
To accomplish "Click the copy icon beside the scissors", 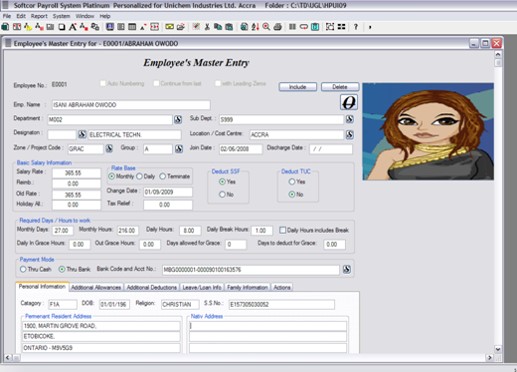I will (x=218, y=27).
